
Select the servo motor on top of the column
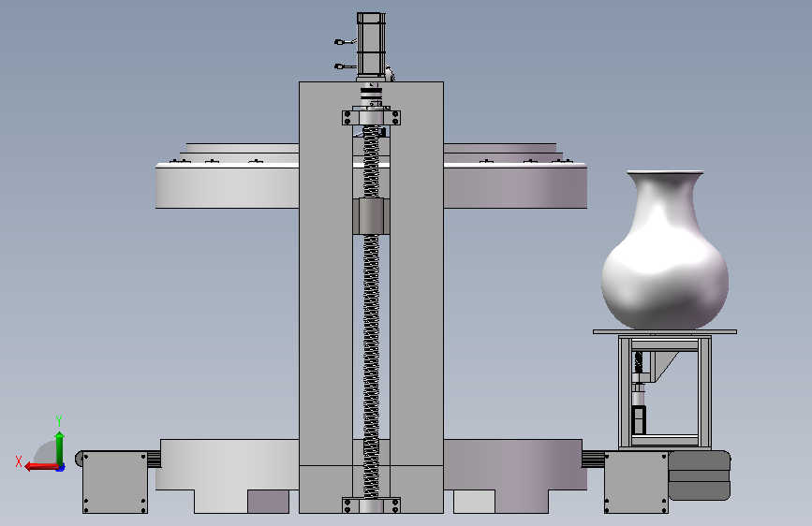pos(371,46)
